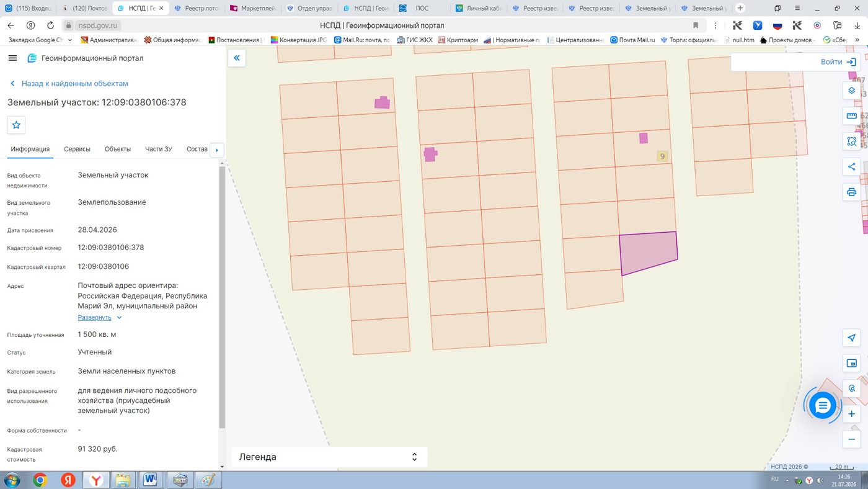868x489 pixels.
Task: Open the hamburger menu of Геоинформационный портал
Action: pos(12,58)
